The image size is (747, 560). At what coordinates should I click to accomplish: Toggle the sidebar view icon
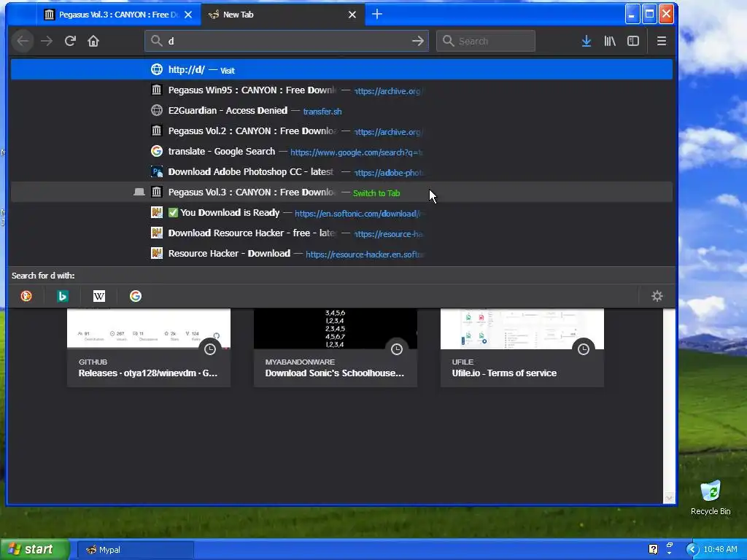point(633,41)
